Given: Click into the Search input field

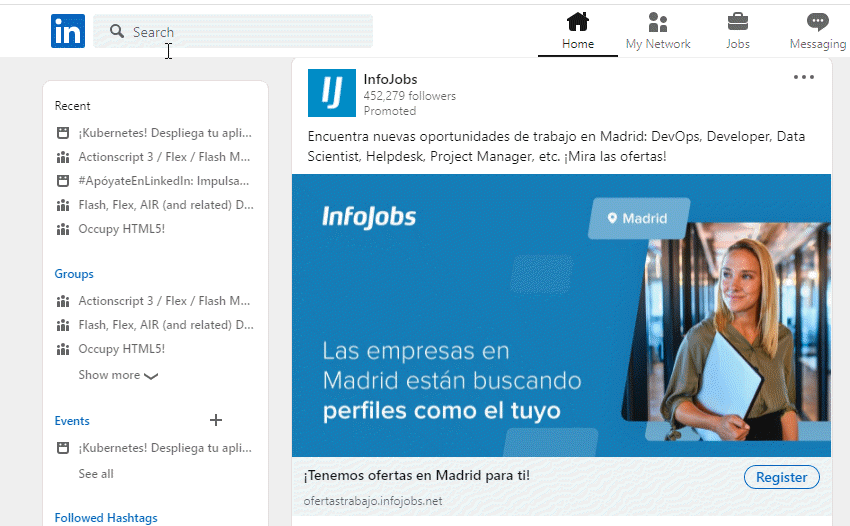Looking at the screenshot, I should tap(233, 31).
